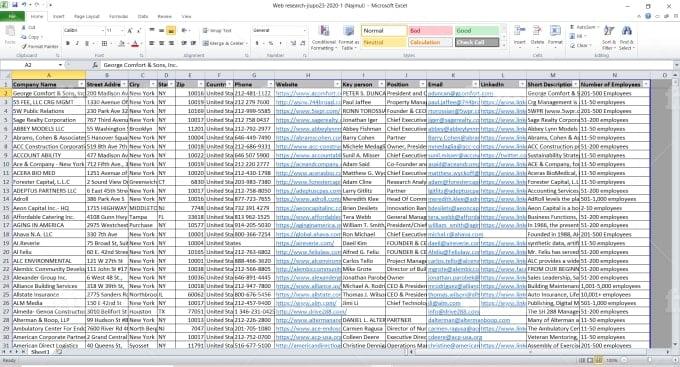Open Find & Select
The image size is (680, 367).
[x=626, y=37]
